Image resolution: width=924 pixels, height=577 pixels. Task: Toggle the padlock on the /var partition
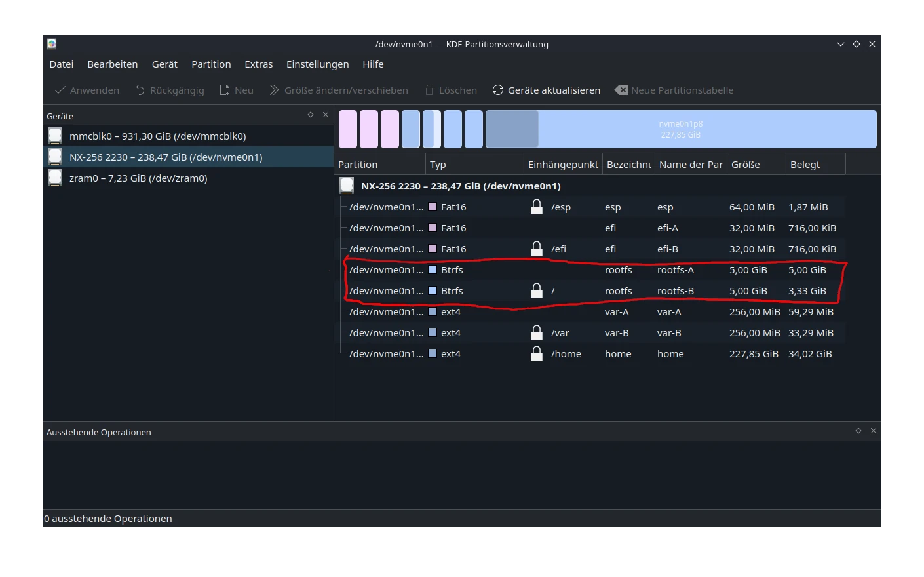coord(537,332)
